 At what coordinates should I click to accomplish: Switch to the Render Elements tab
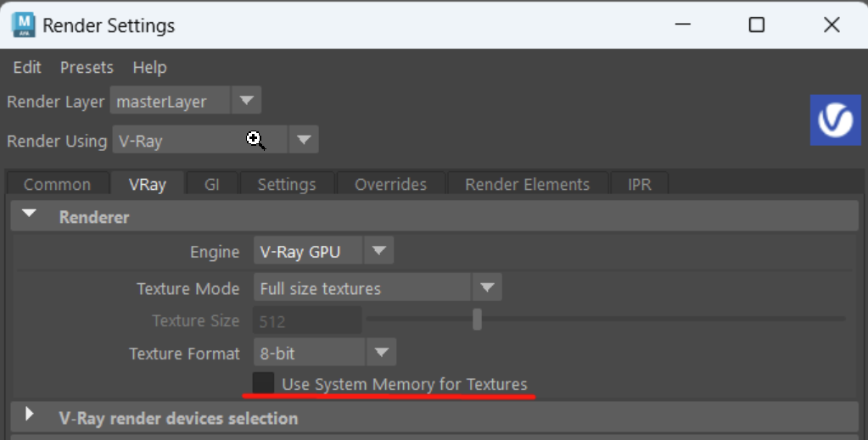point(528,184)
